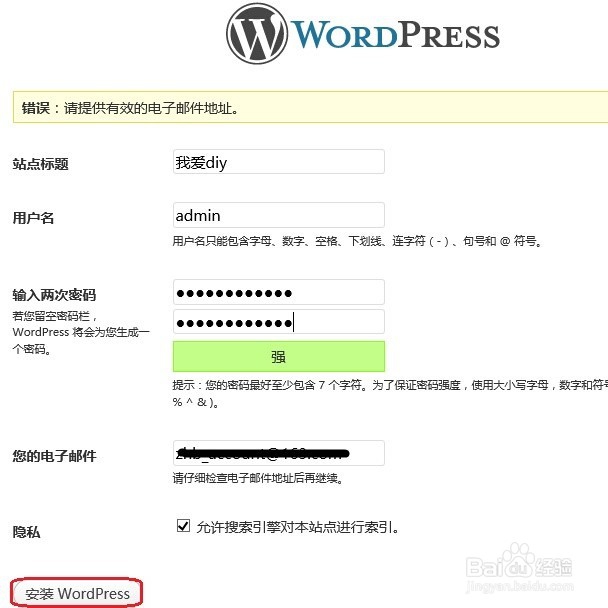Click the note 若您留空密码栏 under password label
Viewport: 608px width, 608px height.
coord(81,332)
